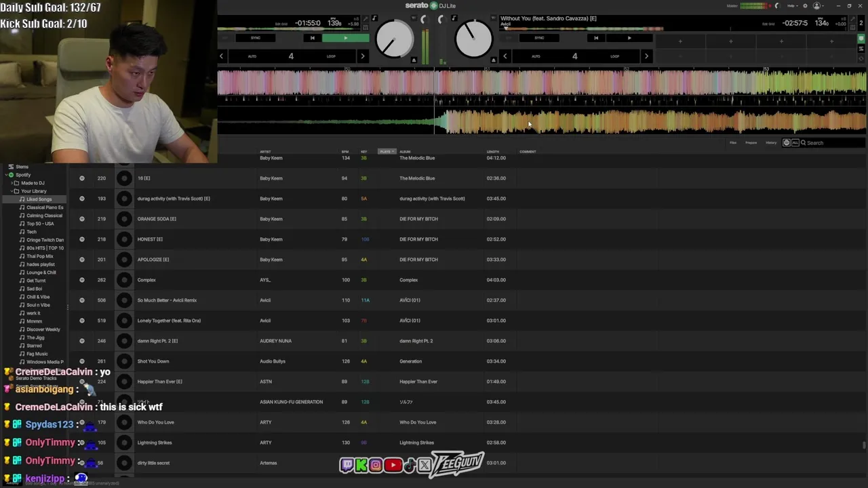Click the right deck virtual platter
868x488 pixels.
(473, 39)
